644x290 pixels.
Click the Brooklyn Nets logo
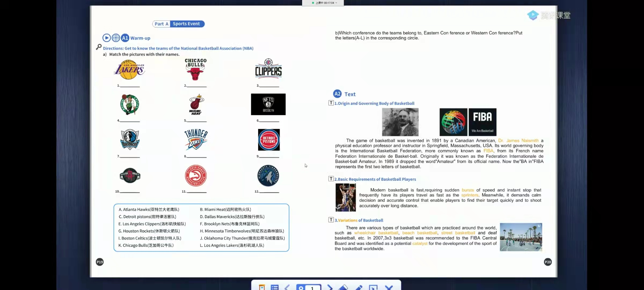click(x=268, y=104)
